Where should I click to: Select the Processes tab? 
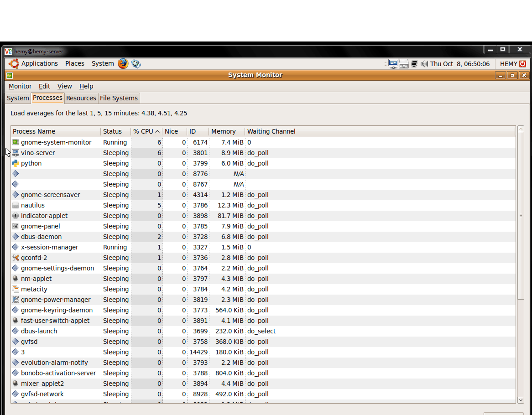tap(47, 98)
